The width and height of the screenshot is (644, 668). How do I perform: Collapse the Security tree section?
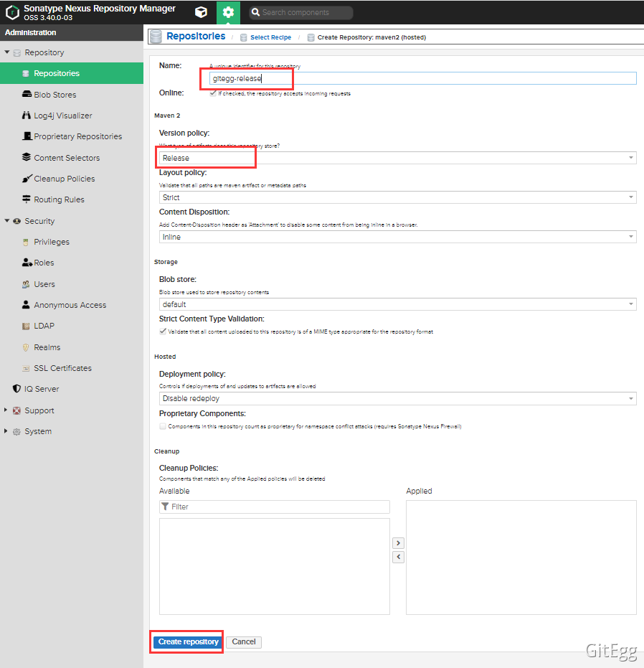tap(7, 221)
